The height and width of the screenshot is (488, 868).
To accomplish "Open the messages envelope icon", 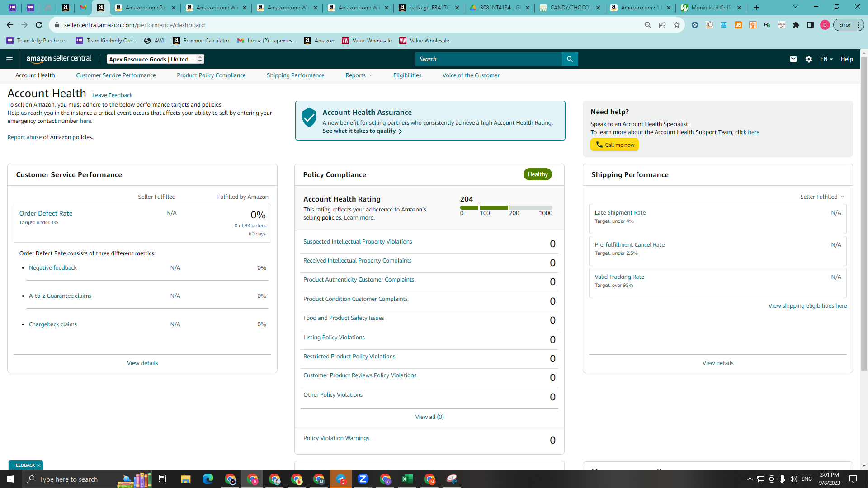I will point(793,59).
